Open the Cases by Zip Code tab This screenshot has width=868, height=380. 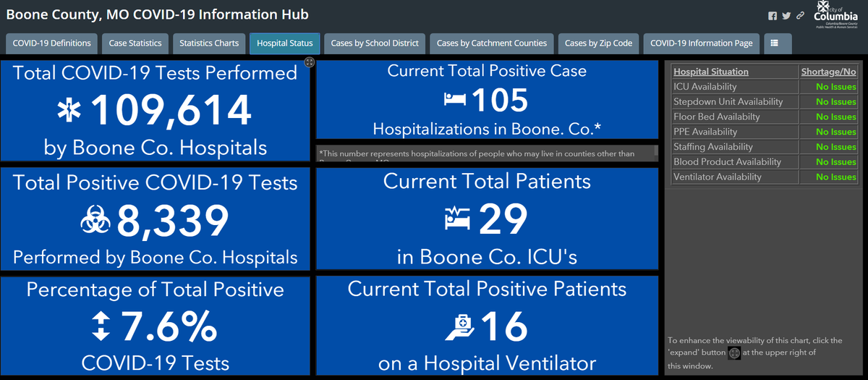(x=598, y=43)
